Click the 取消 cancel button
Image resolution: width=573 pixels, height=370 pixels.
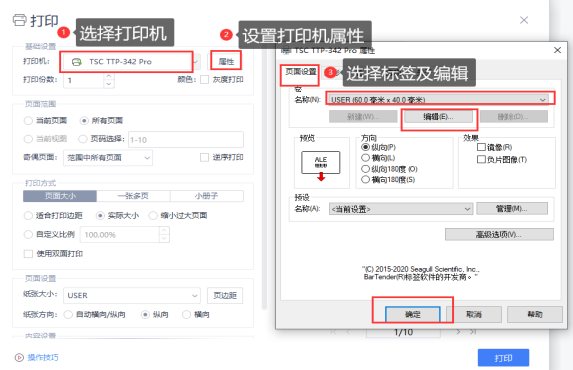(474, 314)
